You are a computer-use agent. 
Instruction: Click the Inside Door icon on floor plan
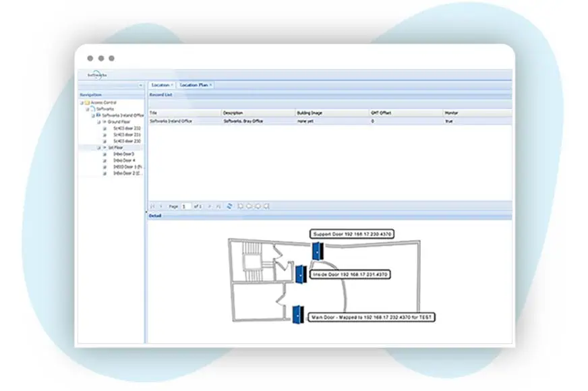point(301,274)
